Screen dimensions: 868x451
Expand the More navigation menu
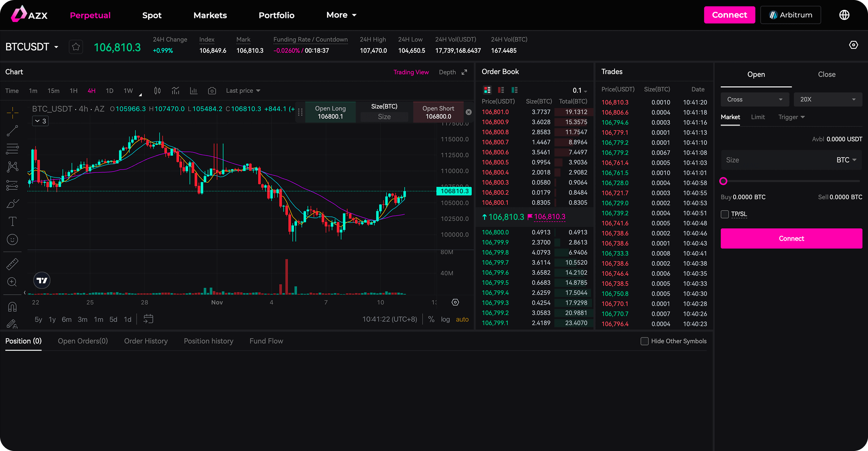341,15
